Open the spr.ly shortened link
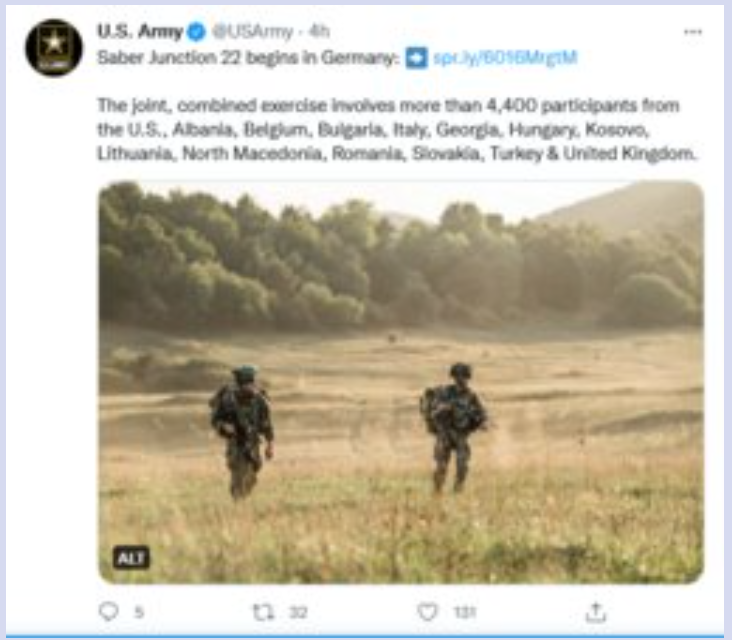Viewport: 732px width, 640px height. pyautogui.click(x=505, y=57)
